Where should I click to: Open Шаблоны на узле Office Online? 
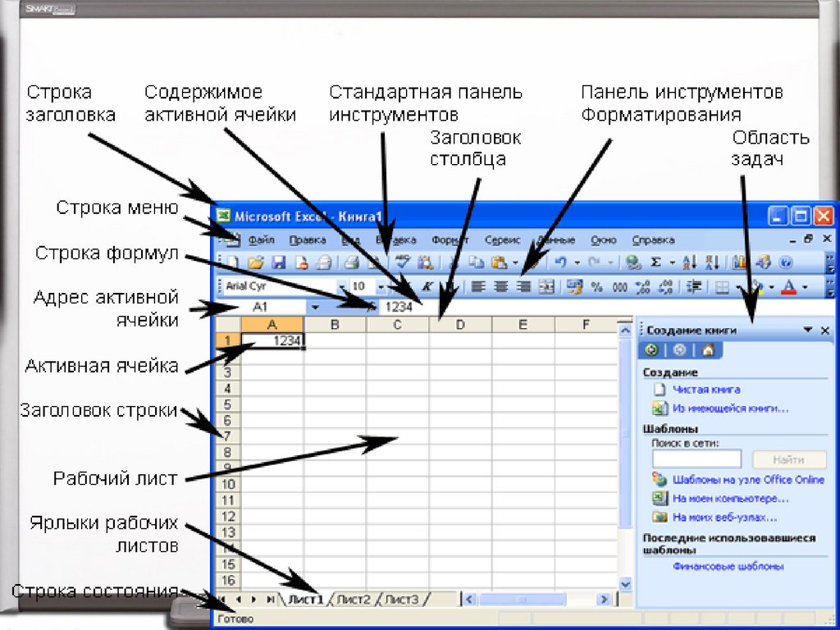(748, 479)
